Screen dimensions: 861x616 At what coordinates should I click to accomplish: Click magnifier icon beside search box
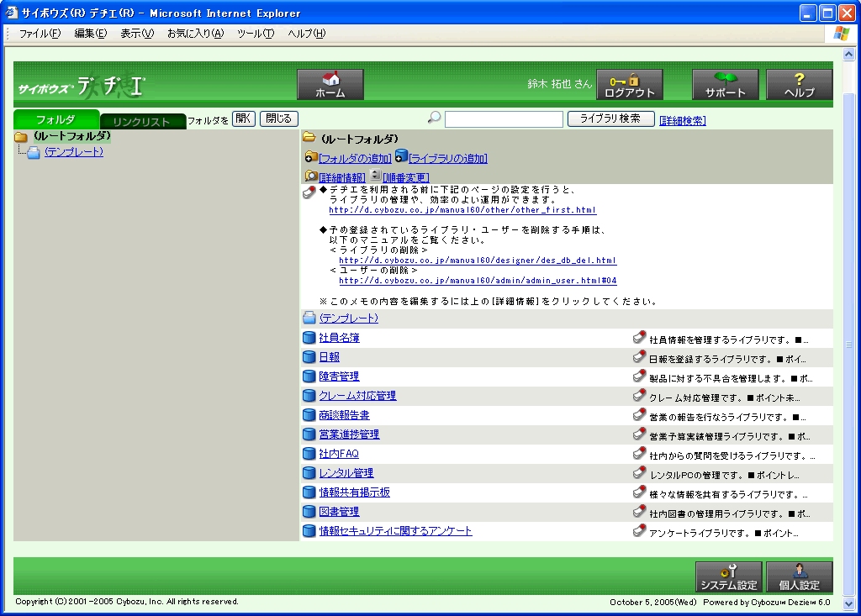[x=435, y=118]
